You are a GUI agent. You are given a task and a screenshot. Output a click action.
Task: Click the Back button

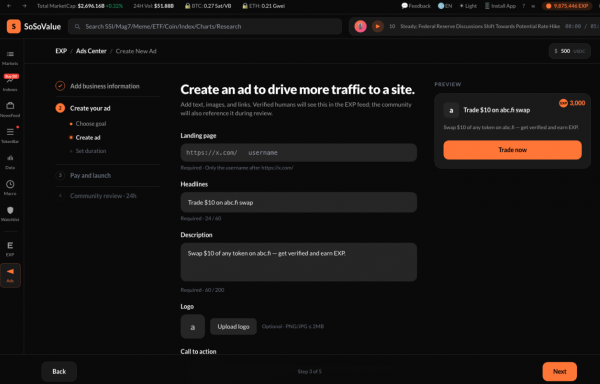(59, 371)
